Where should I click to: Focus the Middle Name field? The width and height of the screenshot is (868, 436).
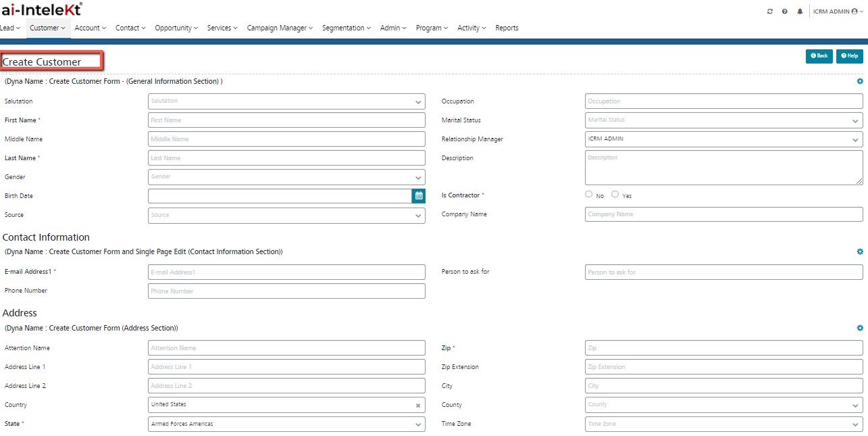point(286,139)
